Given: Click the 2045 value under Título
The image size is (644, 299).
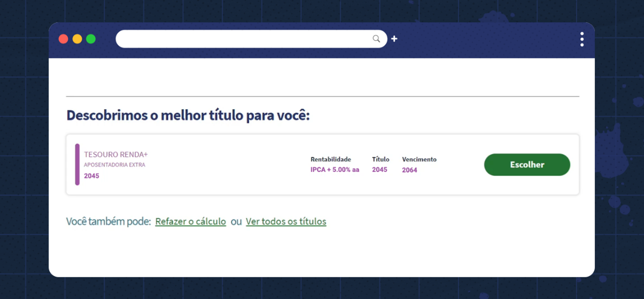Looking at the screenshot, I should coord(380,170).
